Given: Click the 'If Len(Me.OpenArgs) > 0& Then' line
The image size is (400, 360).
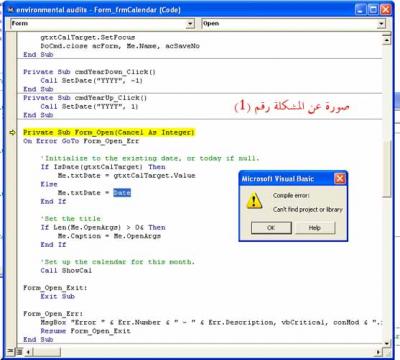Looking at the screenshot, I should click(103, 228).
